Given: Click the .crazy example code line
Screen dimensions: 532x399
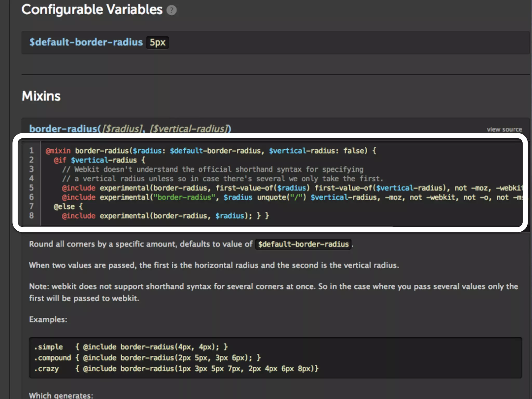Looking at the screenshot, I should pyautogui.click(x=176, y=369).
